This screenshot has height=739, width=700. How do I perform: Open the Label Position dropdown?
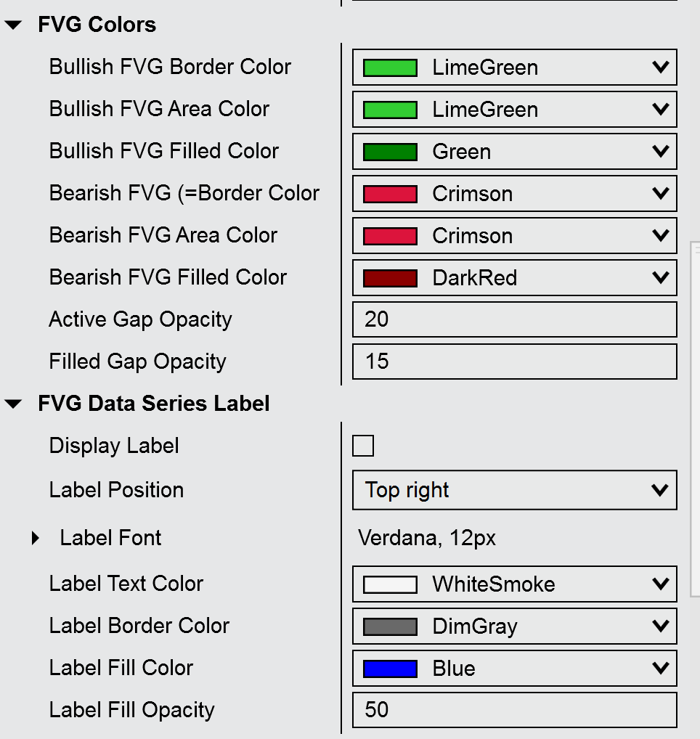514,490
